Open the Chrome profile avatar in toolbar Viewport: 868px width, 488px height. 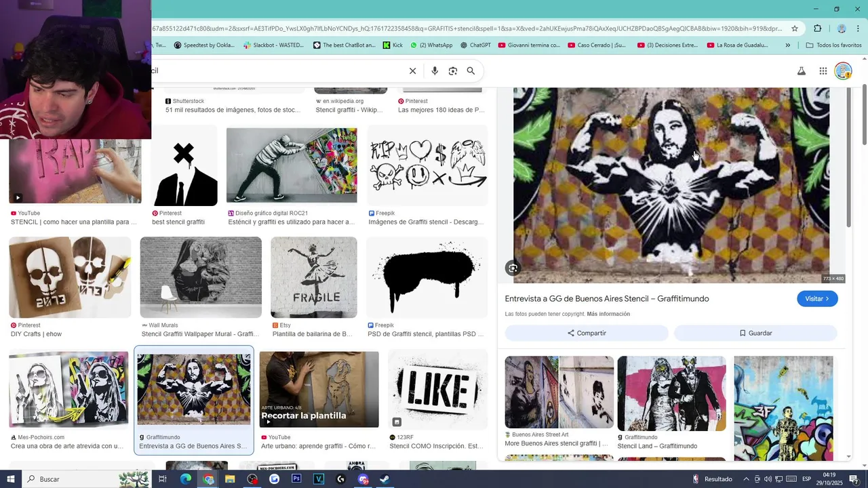point(842,28)
